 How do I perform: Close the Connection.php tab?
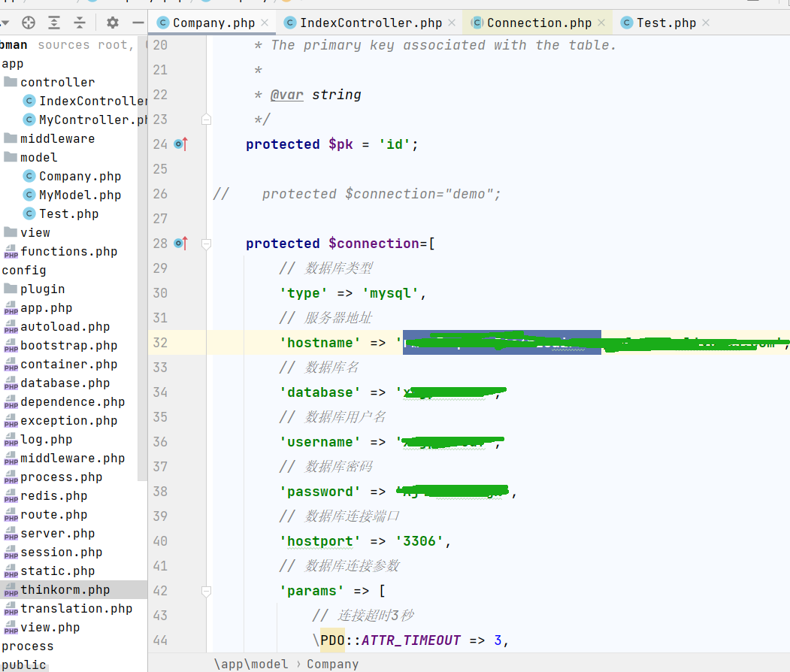(601, 23)
